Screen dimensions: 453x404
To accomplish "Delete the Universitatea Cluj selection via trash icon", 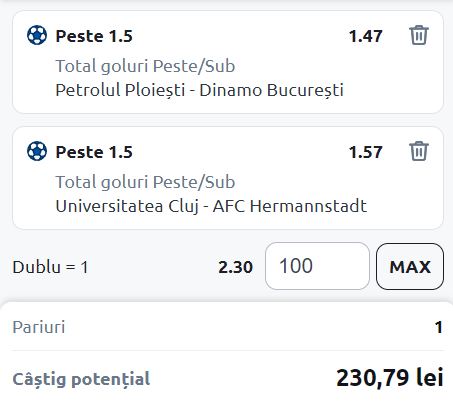I will 419,151.
